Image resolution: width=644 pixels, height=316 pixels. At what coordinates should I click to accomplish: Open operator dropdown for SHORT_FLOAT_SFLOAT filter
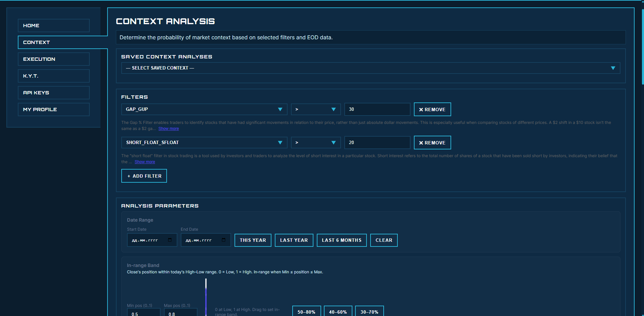(x=316, y=143)
